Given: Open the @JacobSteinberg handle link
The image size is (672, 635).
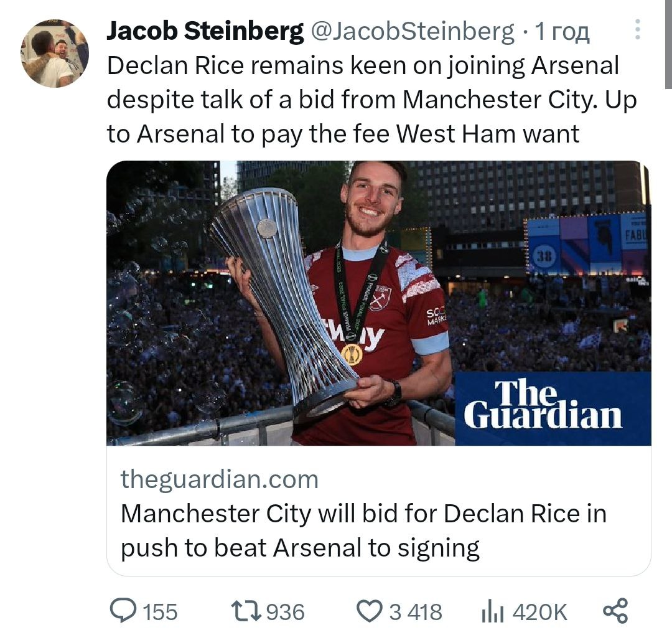Looking at the screenshot, I should pos(413,31).
